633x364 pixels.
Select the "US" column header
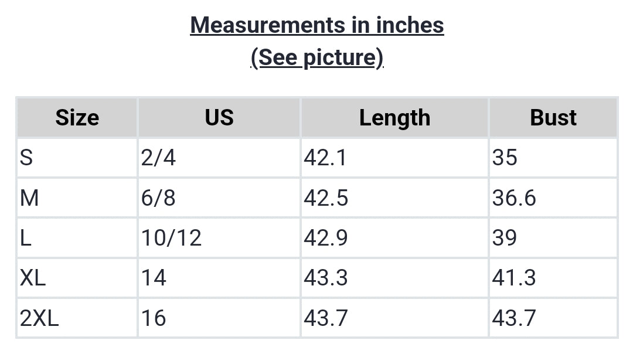click(219, 118)
